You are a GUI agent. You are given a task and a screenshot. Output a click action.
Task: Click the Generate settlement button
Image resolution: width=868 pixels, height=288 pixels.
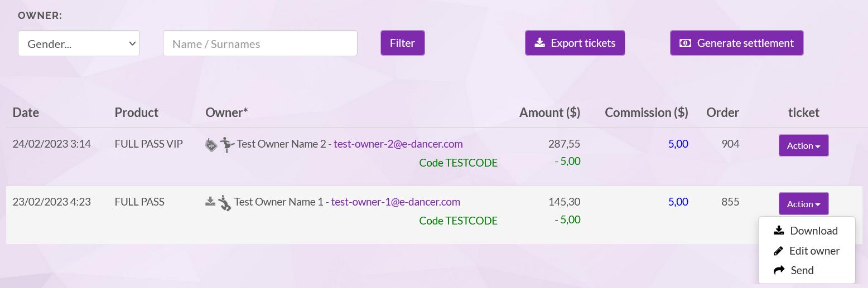pyautogui.click(x=736, y=43)
